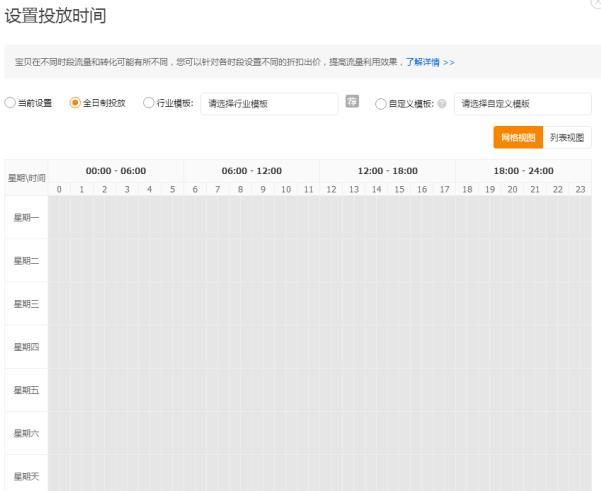Switch to 列表视图 tab
This screenshot has width=601, height=491.
[x=567, y=137]
